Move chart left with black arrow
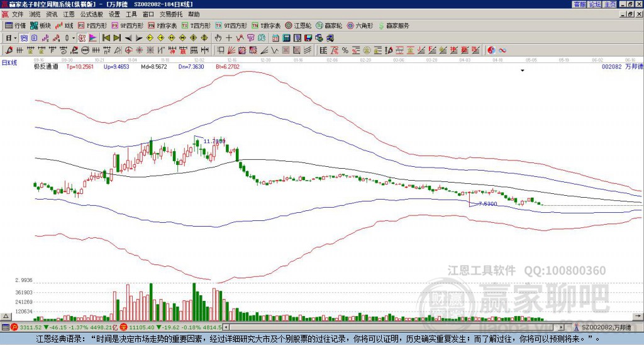Screen dimensions: 644x345 click(128, 38)
